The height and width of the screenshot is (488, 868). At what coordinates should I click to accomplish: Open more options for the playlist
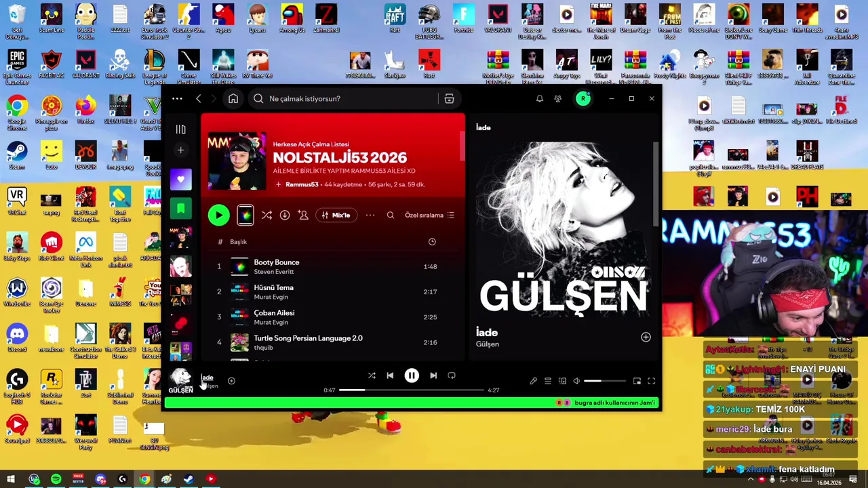pyautogui.click(x=370, y=216)
